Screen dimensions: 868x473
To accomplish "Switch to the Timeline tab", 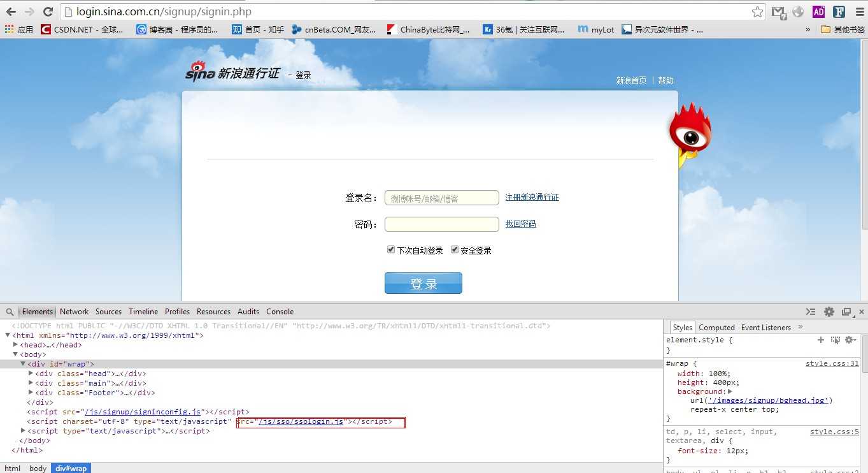I will pyautogui.click(x=143, y=312).
